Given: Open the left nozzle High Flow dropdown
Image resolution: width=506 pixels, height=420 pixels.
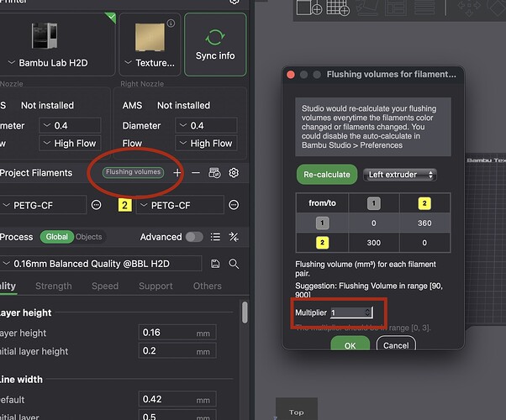Looking at the screenshot, I should click(70, 144).
